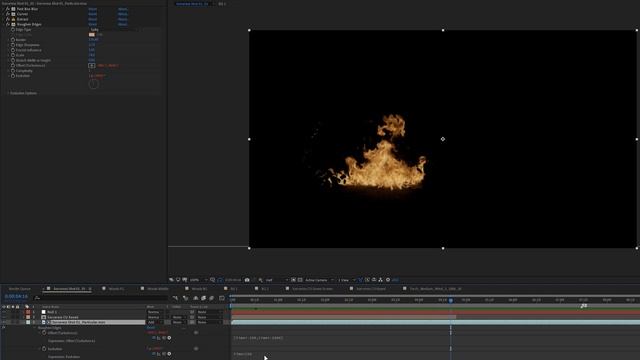
Task: Open the composition viewer tab
Action: coord(192,4)
